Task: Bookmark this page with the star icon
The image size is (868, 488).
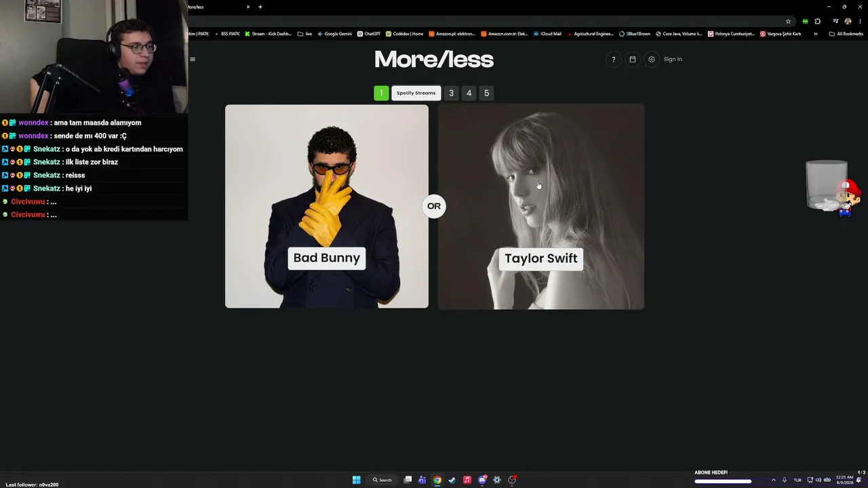Action: [x=788, y=21]
